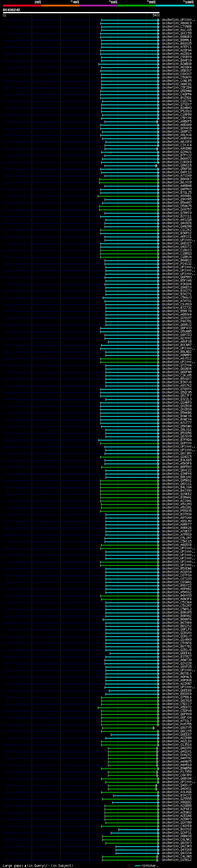The height and width of the screenshot is (868, 197).
Task: Select hit label UniRef100_Q95RG1
Action: click(177, 481)
